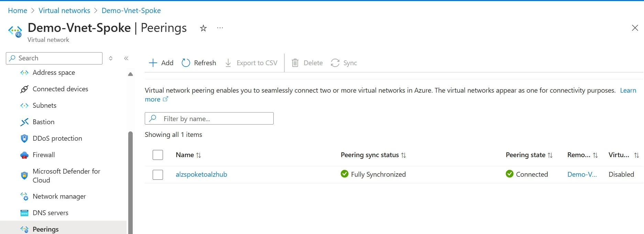Screen dimensions: 644x234
Task: Open the Demo-V... remote network link
Action: tap(582, 174)
